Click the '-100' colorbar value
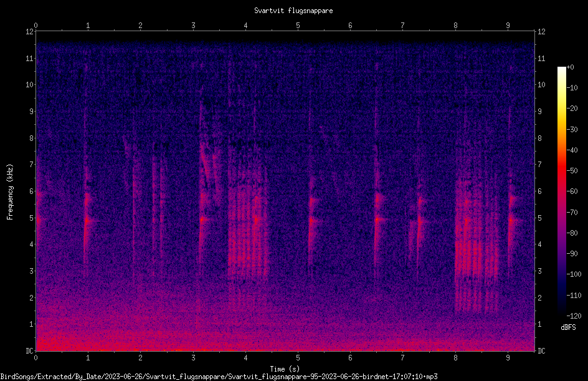The image size is (588, 381). [x=574, y=274]
